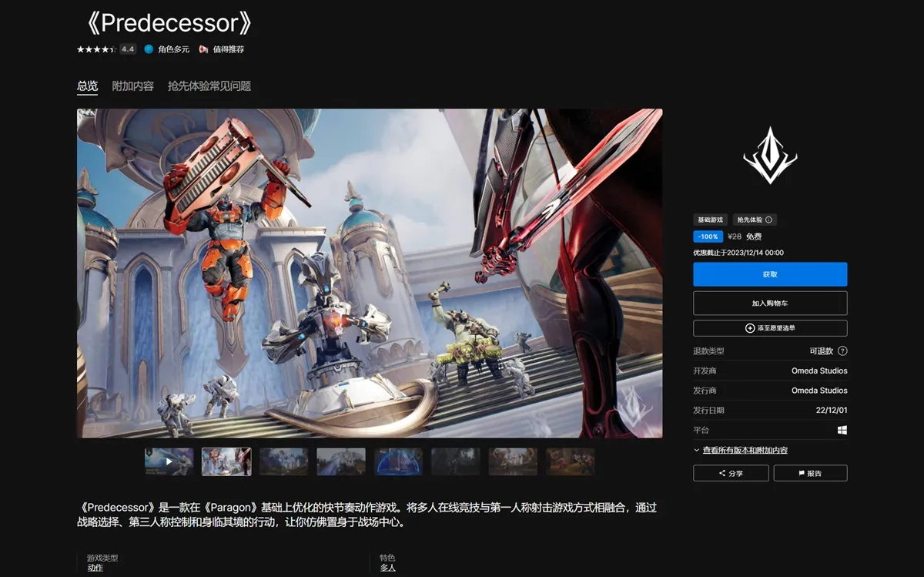Screen dimensions: 924x577
Task: Click the 抢先体验 tag
Action: pos(754,220)
